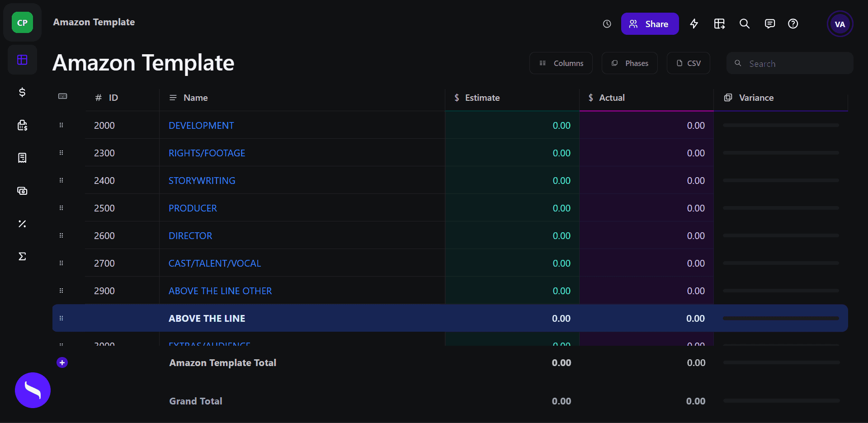
Task: Click the Estimate column header
Action: [482, 98]
